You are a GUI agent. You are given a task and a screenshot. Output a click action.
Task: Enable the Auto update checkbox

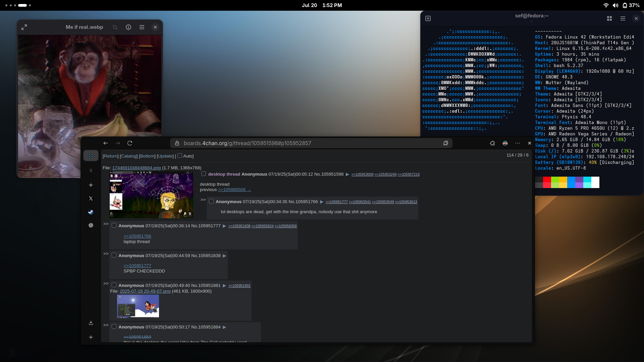point(180,156)
